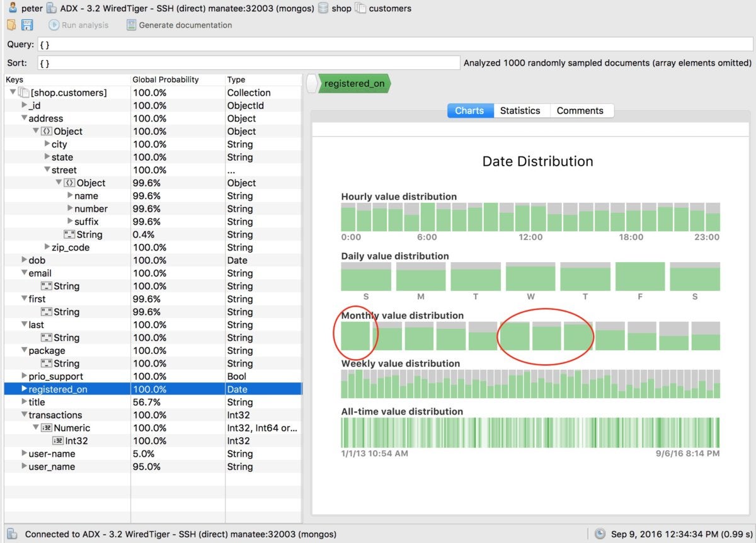
Task: Click the blue floppy disk save icon
Action: coord(27,25)
